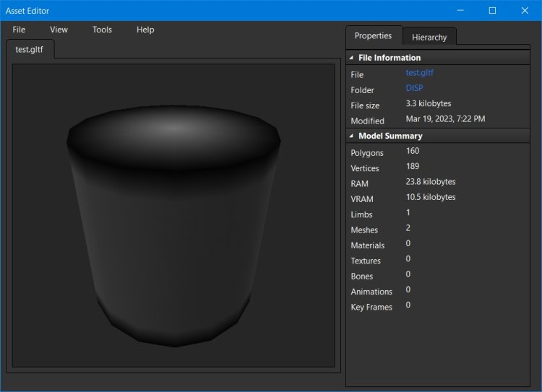Maximize the Asset Editor window

[x=492, y=11]
